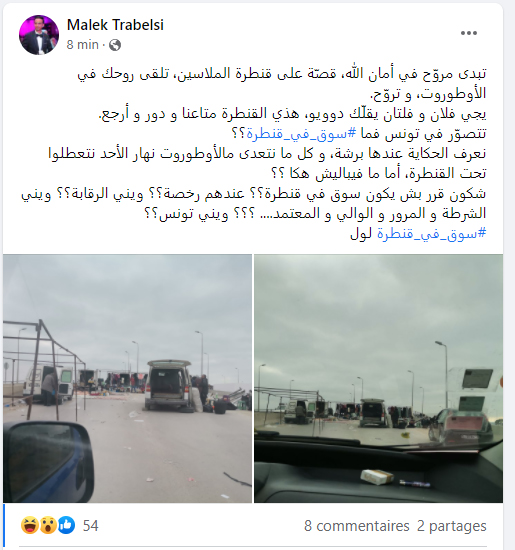Open the Malek Trabelsi profile name link
Screen dimensions: 515x550
pos(115,25)
